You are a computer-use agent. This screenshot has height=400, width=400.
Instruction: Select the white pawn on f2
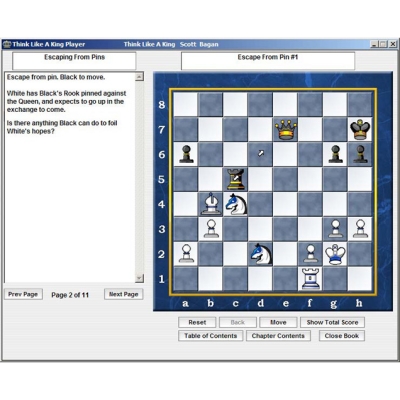pyautogui.click(x=310, y=254)
